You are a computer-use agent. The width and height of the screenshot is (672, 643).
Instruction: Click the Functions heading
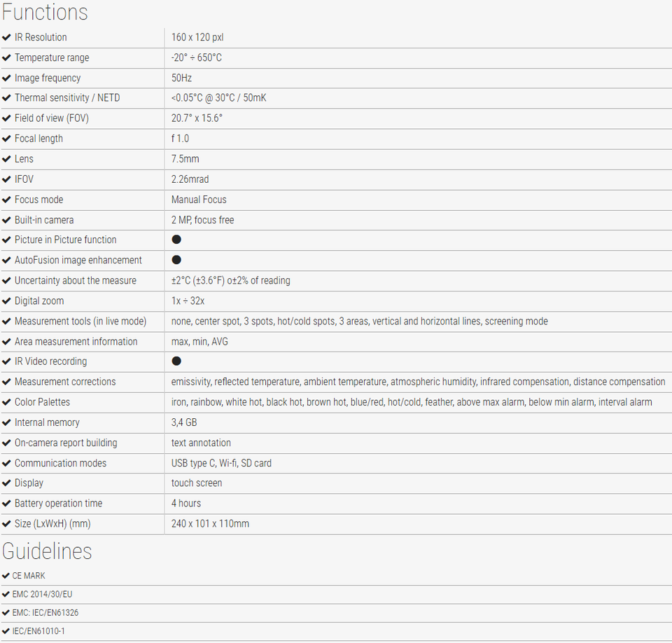[45, 12]
